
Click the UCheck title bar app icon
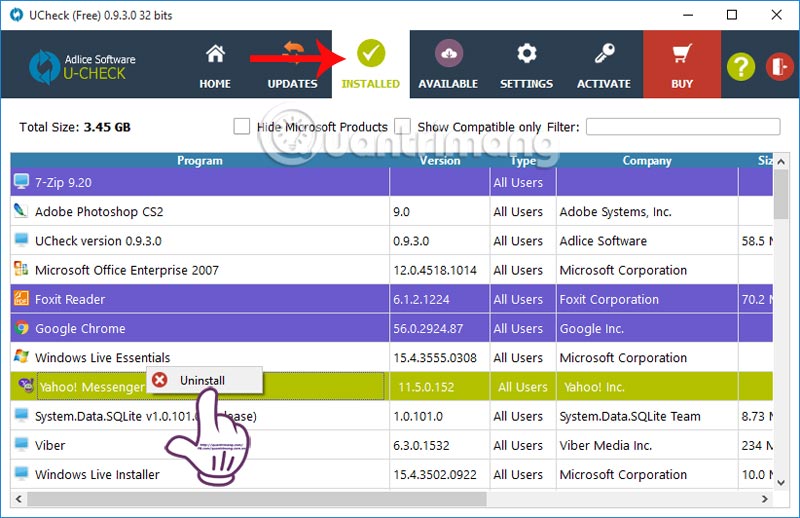tap(16, 15)
